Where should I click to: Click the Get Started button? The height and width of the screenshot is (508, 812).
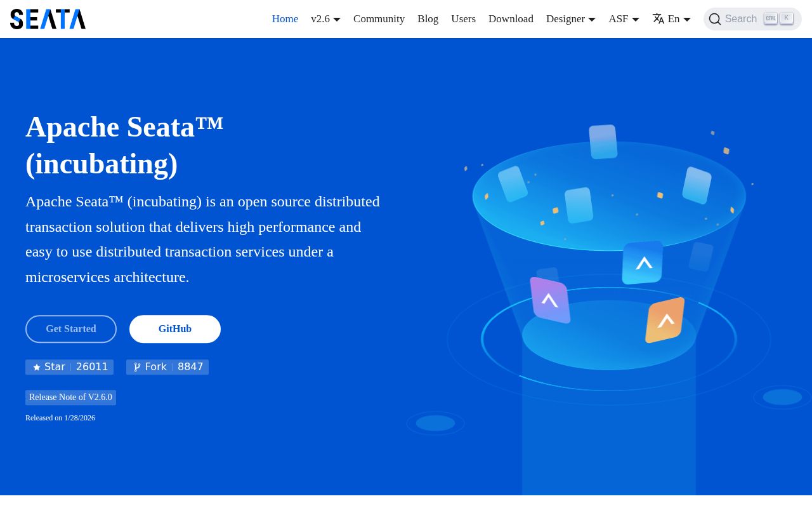coord(71,329)
